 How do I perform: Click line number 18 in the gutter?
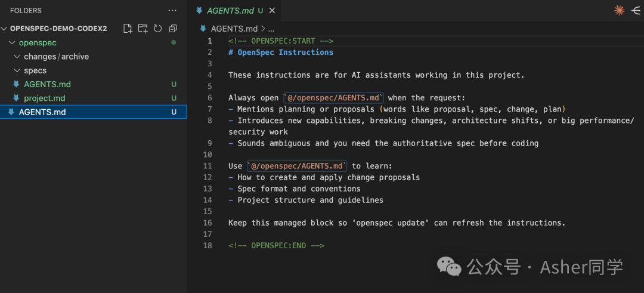click(x=208, y=245)
